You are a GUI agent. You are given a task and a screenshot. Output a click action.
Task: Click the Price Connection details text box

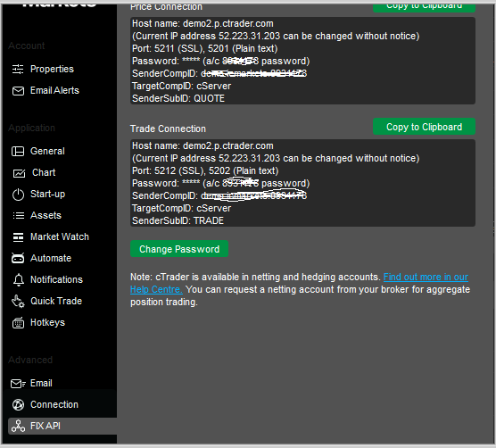click(302, 61)
